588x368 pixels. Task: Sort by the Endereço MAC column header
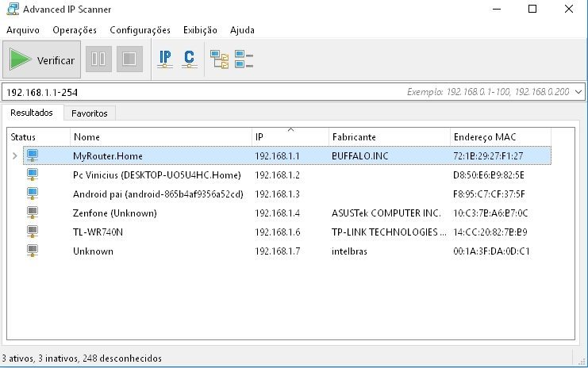pyautogui.click(x=501, y=136)
